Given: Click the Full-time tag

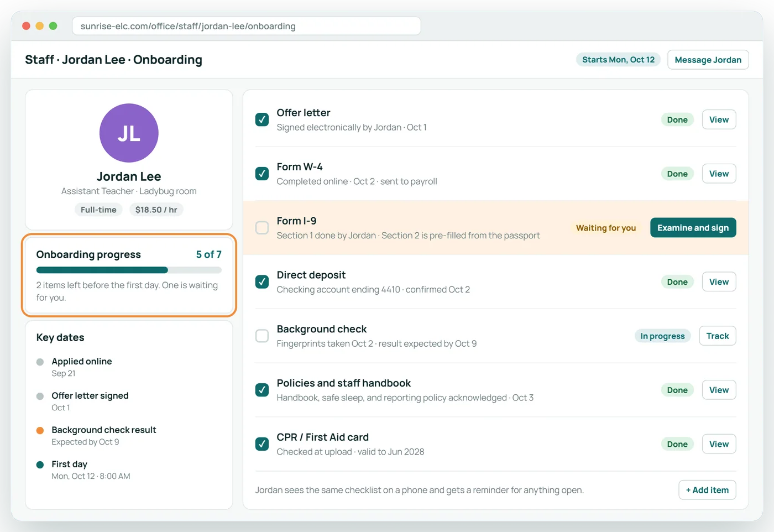Looking at the screenshot, I should click(x=98, y=210).
